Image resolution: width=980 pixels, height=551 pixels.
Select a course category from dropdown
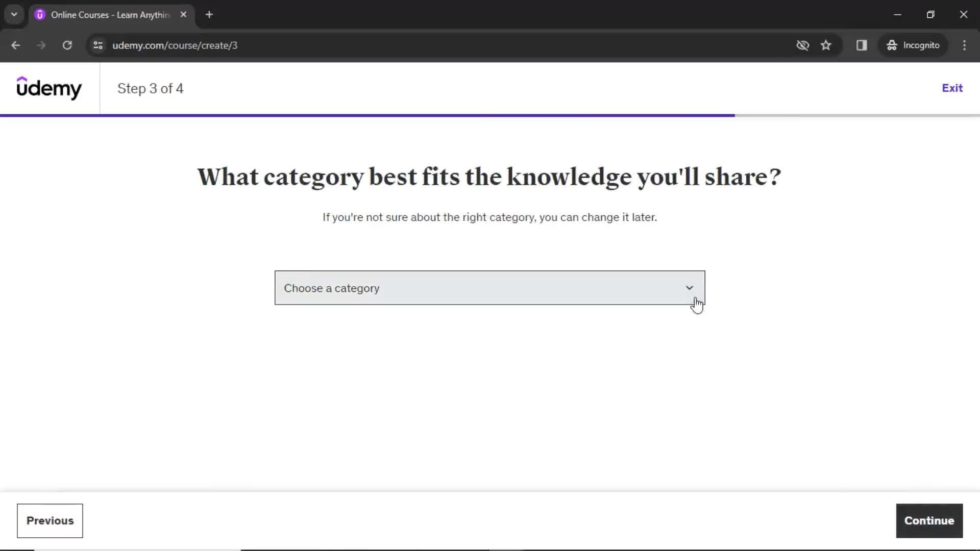click(488, 288)
